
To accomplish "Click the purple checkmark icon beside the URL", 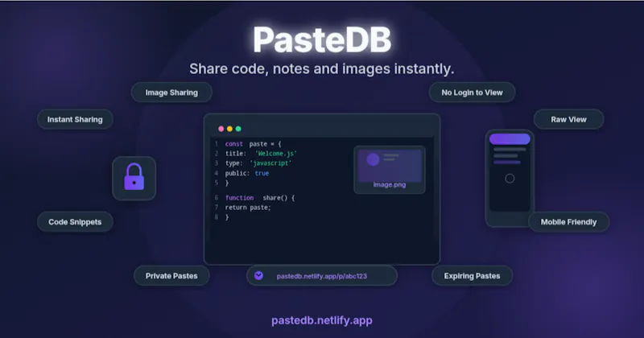I will click(258, 275).
